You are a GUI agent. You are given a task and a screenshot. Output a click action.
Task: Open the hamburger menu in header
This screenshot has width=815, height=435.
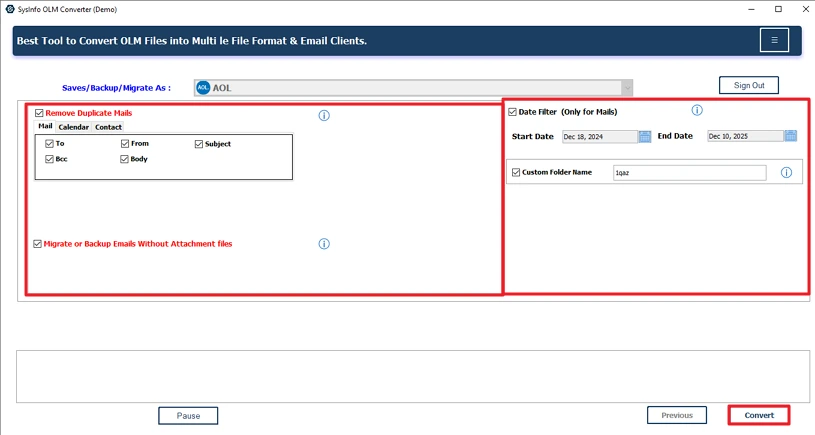[774, 40]
